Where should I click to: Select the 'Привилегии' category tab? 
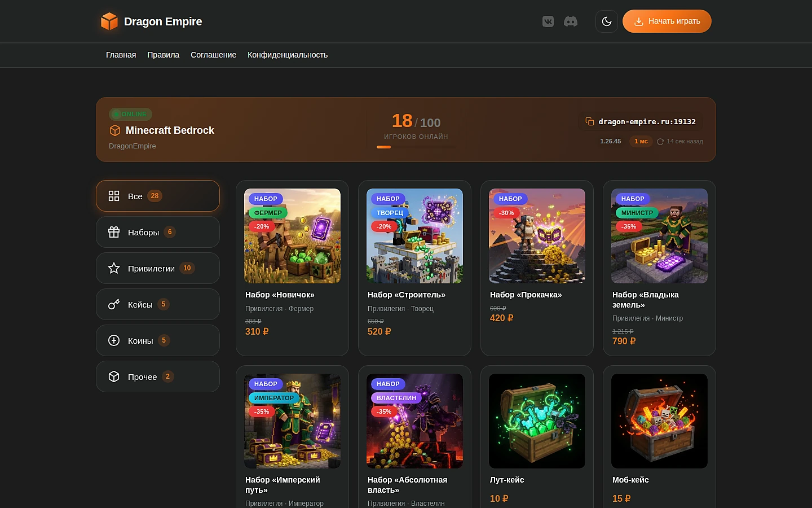158,268
